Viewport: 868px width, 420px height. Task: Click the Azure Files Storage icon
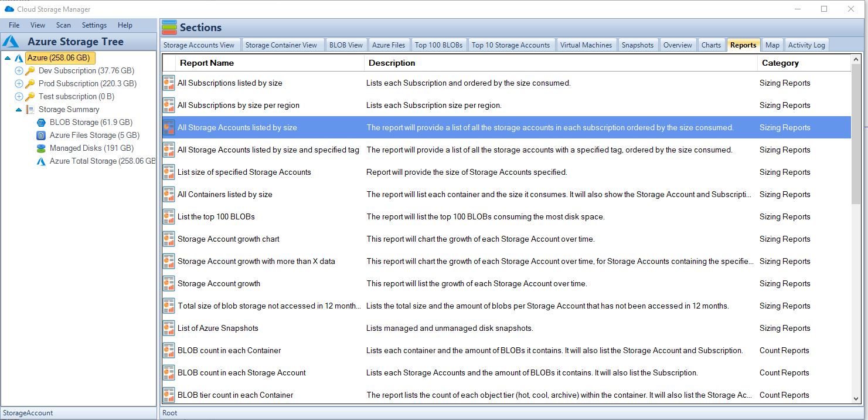point(41,136)
